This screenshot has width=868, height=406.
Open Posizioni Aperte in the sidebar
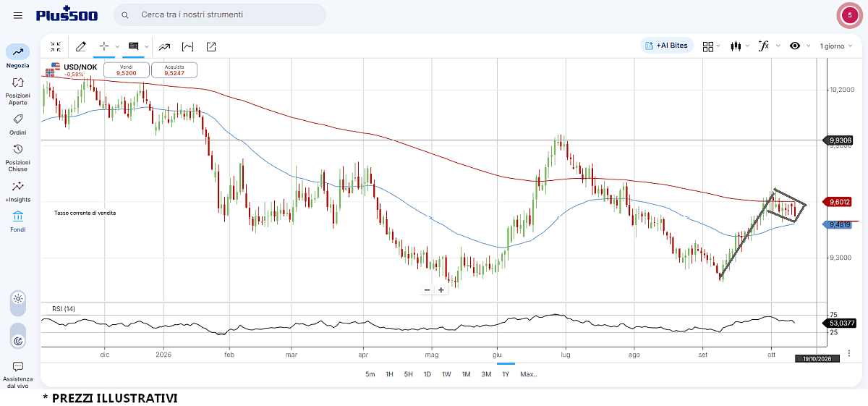pyautogui.click(x=18, y=91)
